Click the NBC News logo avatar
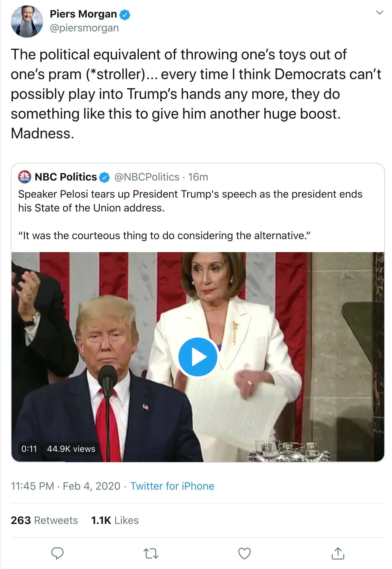 [x=25, y=177]
